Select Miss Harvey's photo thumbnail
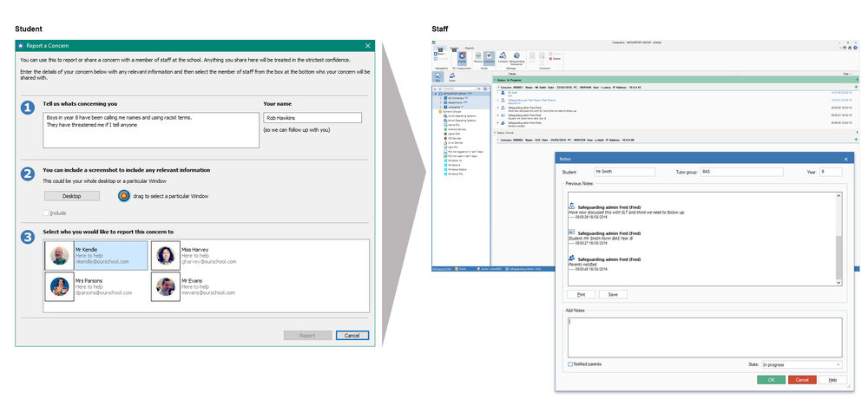The image size is (868, 406). [166, 256]
